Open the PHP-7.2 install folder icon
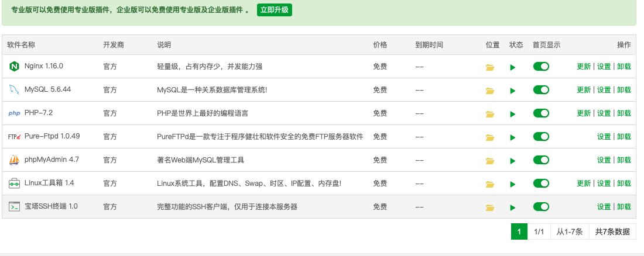The width and height of the screenshot is (644, 256). [x=489, y=114]
